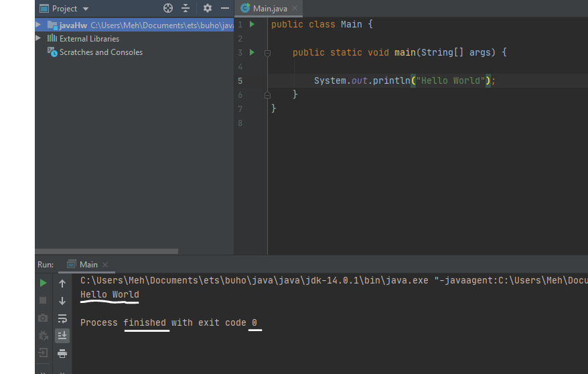Select Scratches and Consoles item
The height and width of the screenshot is (374, 588).
click(95, 52)
